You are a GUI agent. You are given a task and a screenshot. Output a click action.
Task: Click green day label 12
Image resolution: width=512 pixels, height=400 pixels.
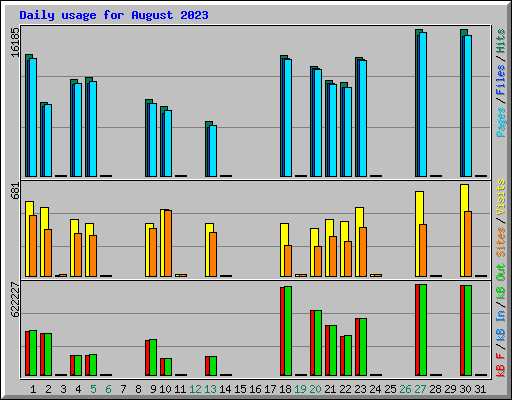[x=195, y=389]
